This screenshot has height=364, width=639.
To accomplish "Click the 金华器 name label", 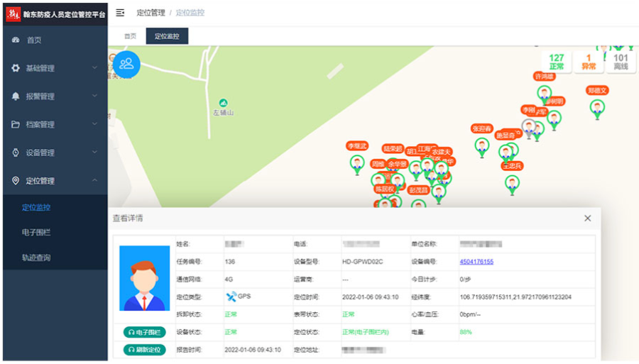I will point(398,165).
